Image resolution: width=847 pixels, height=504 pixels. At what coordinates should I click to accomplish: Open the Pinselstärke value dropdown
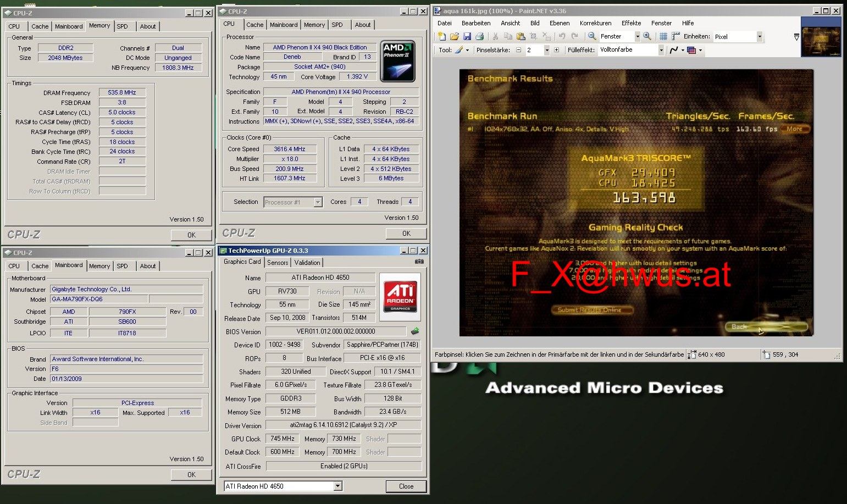547,50
